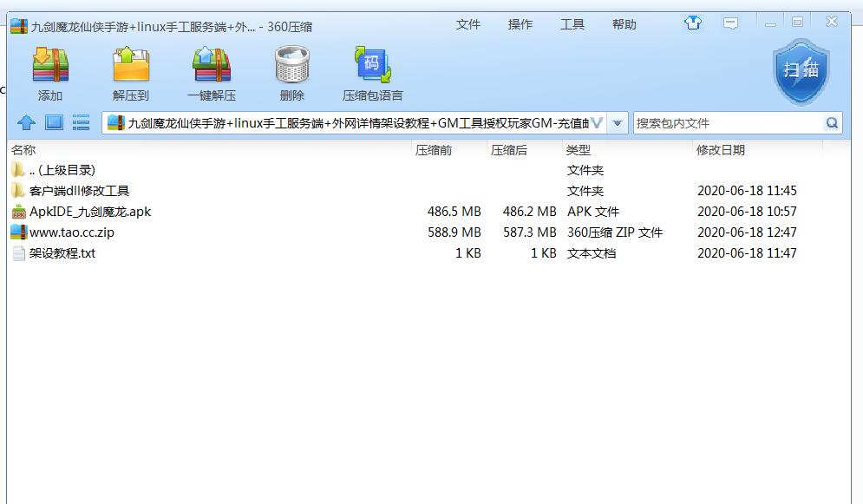The height and width of the screenshot is (504, 863).
Task: Select the www.tao.cc.zip file
Action: (x=71, y=232)
